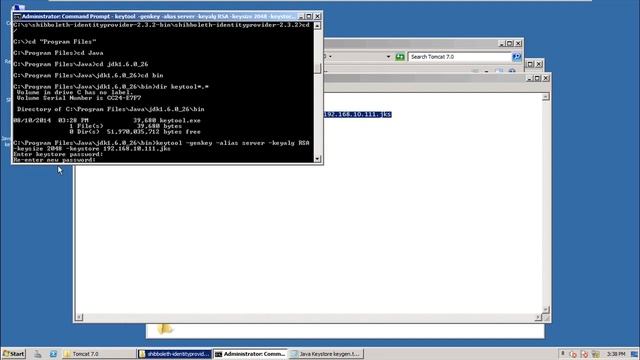This screenshot has width=640, height=360.
Task: Click the Command Prompt title bar system icon
Action: coord(17,16)
